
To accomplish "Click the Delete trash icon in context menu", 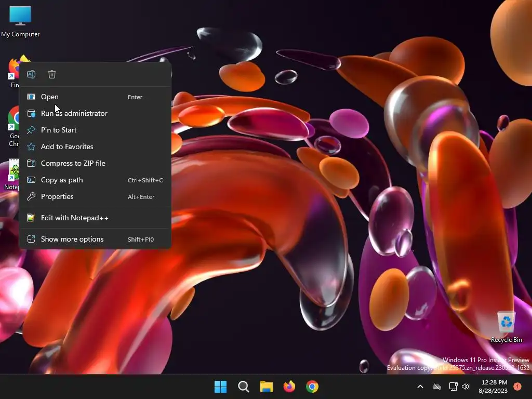I will coord(52,74).
